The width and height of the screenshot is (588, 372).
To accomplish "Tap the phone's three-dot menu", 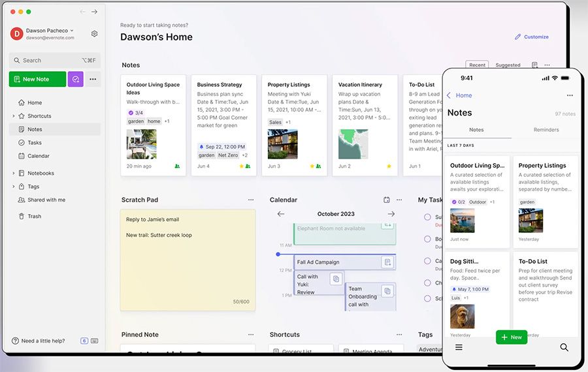I will tap(570, 95).
